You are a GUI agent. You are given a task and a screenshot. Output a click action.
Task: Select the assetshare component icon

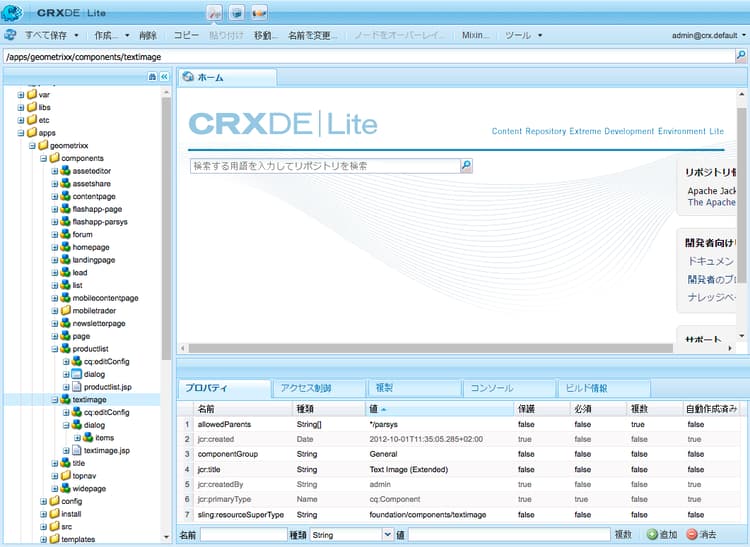[x=66, y=184]
